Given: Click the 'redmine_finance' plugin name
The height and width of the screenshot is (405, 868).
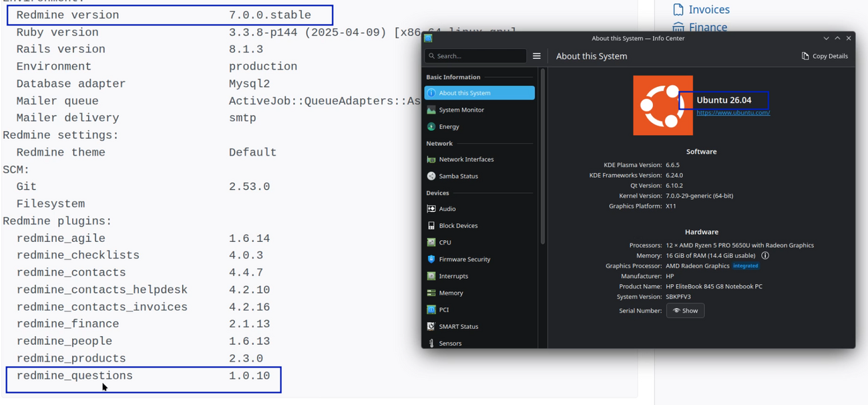Looking at the screenshot, I should coord(67,324).
